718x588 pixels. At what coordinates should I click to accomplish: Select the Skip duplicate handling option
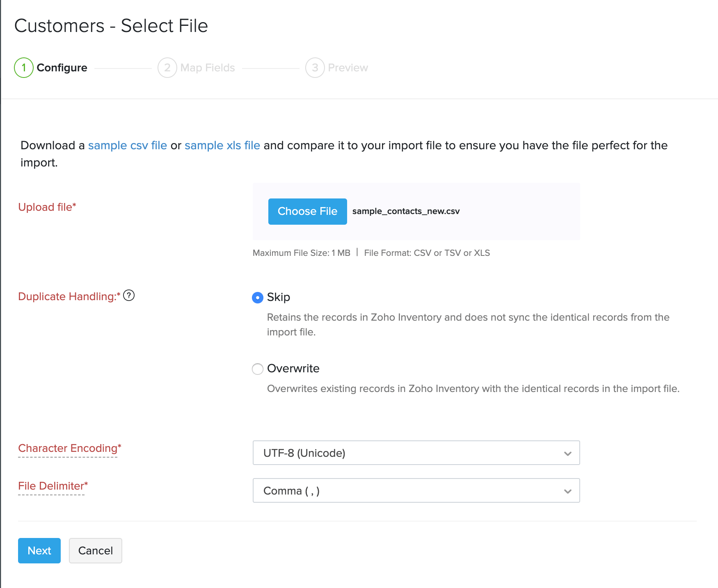click(x=257, y=298)
